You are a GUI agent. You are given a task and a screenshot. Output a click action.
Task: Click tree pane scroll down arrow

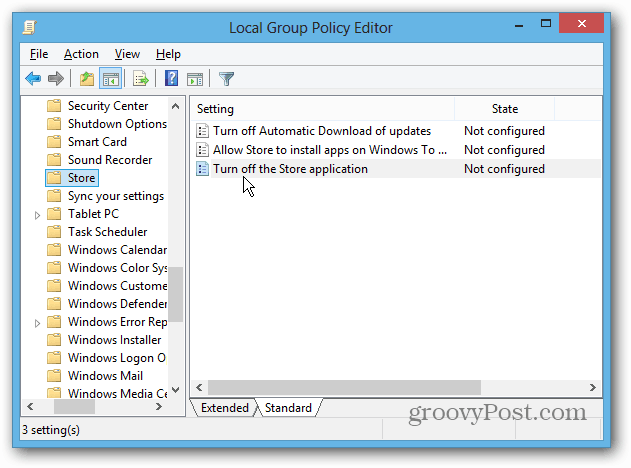175,390
